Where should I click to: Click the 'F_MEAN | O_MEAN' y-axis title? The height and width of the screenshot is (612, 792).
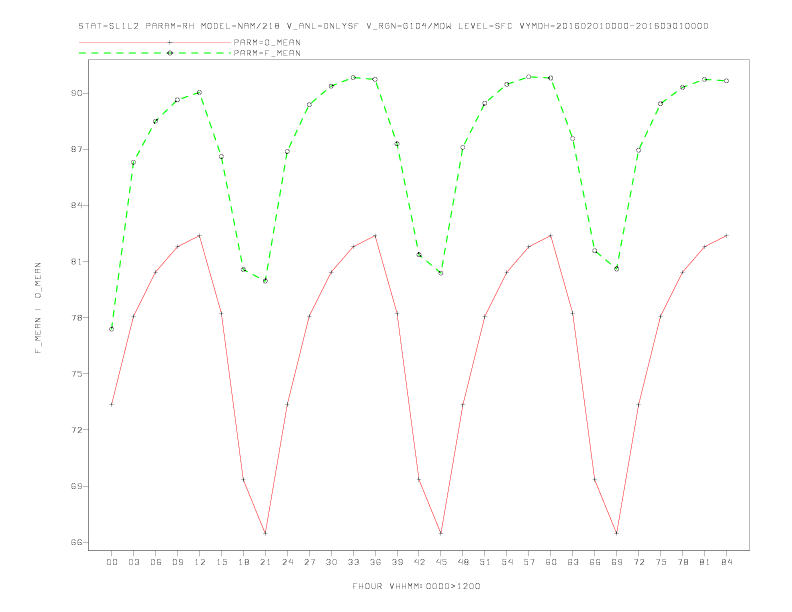coord(38,308)
